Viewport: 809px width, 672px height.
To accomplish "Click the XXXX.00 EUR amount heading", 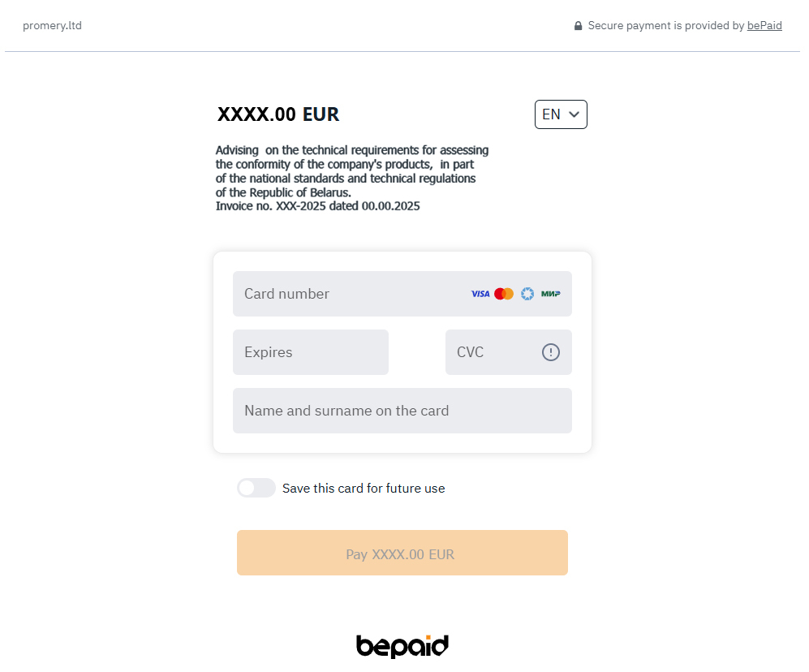I will coord(278,114).
